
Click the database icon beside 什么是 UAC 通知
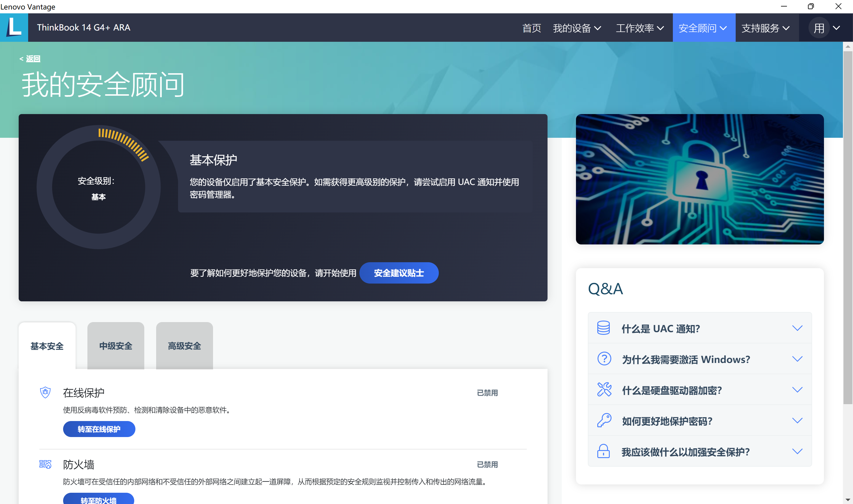coord(604,328)
